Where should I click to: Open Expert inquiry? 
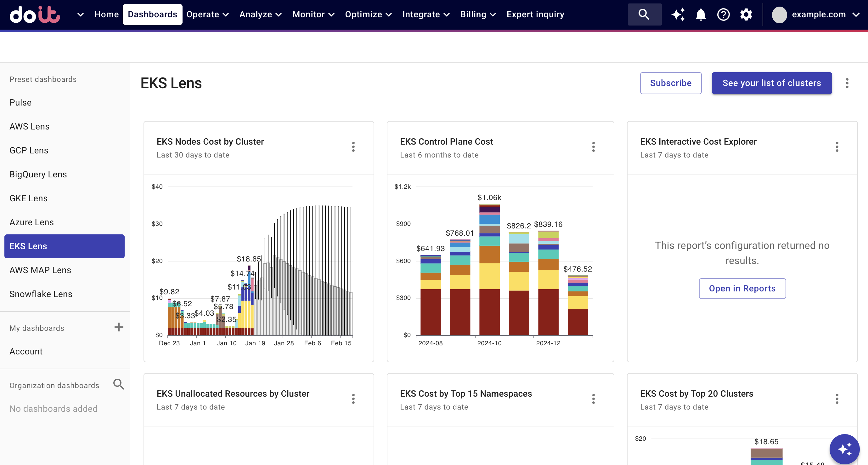pos(535,14)
